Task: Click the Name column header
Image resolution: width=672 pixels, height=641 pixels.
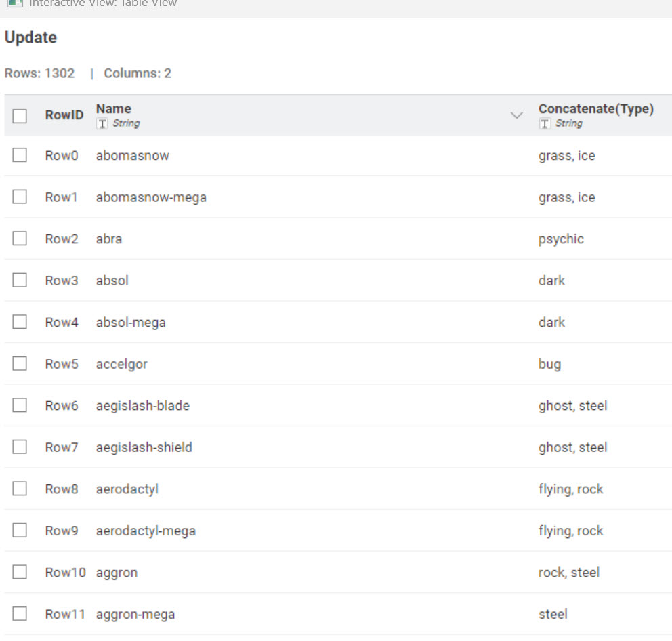Action: (114, 109)
